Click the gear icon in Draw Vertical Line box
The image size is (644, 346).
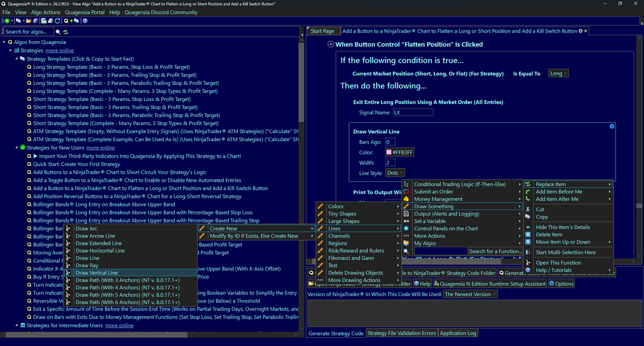[612, 127]
